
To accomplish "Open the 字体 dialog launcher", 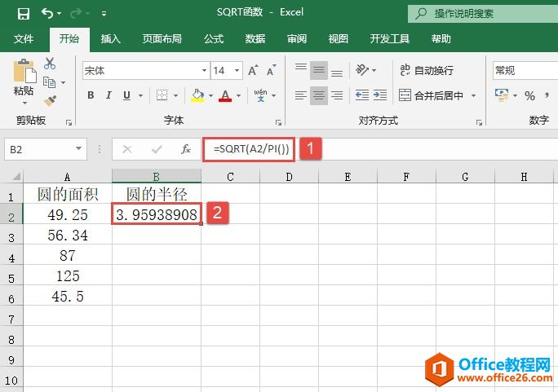I will pyautogui.click(x=278, y=122).
